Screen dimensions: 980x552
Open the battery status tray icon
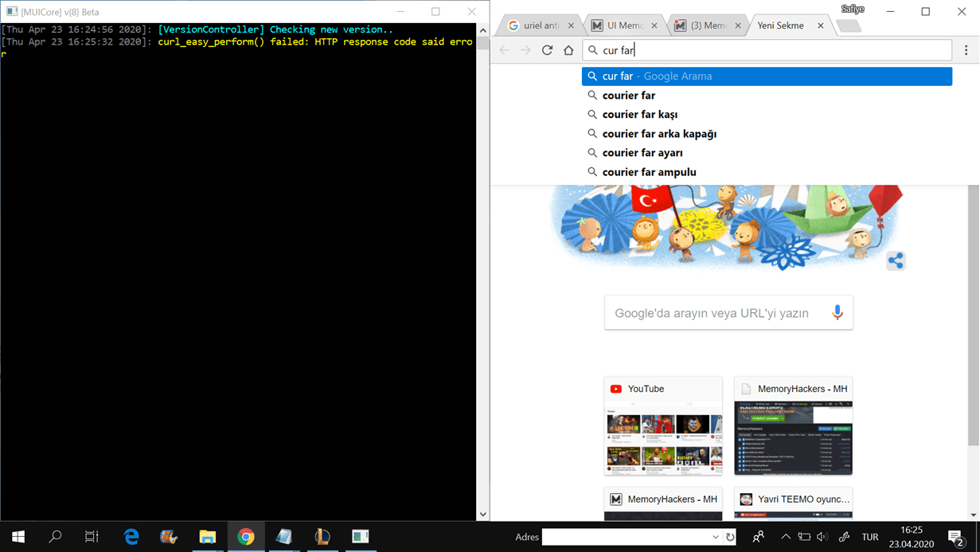804,537
